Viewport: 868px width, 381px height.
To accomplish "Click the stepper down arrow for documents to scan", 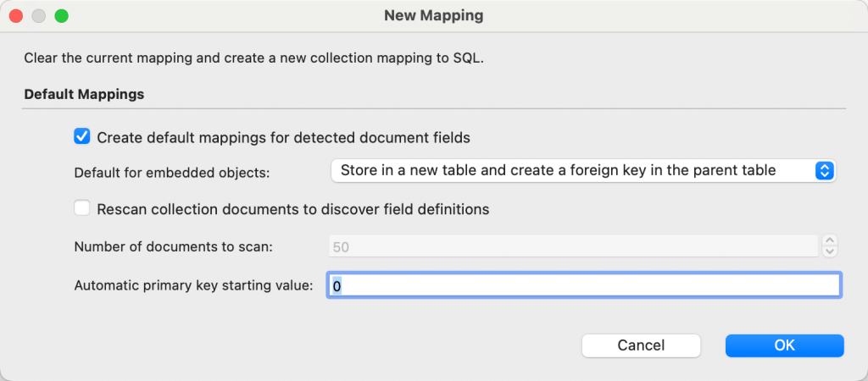I will coord(830,251).
